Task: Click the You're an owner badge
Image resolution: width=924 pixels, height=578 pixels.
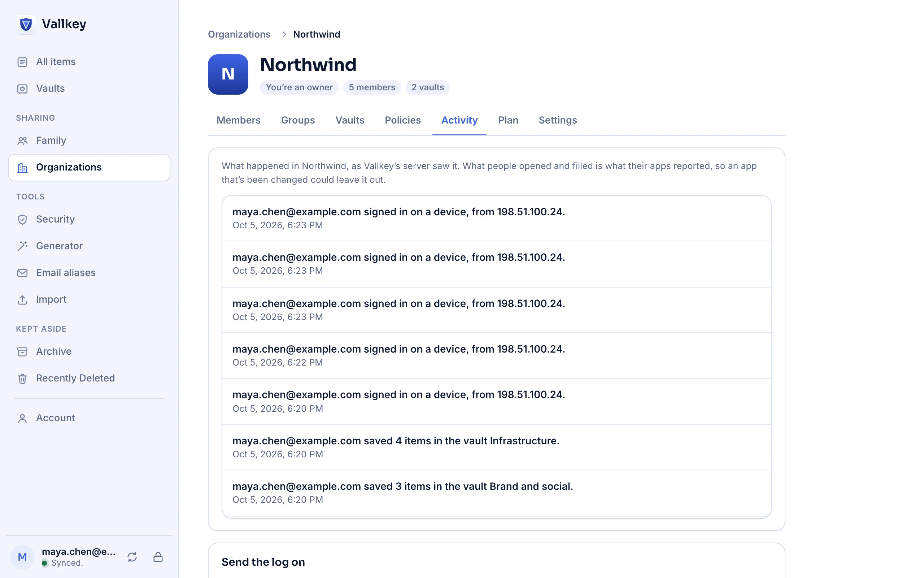Action: [x=299, y=87]
